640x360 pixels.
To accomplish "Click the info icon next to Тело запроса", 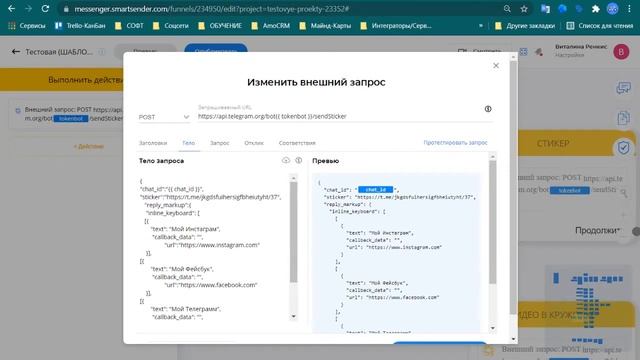I will coord(299,160).
